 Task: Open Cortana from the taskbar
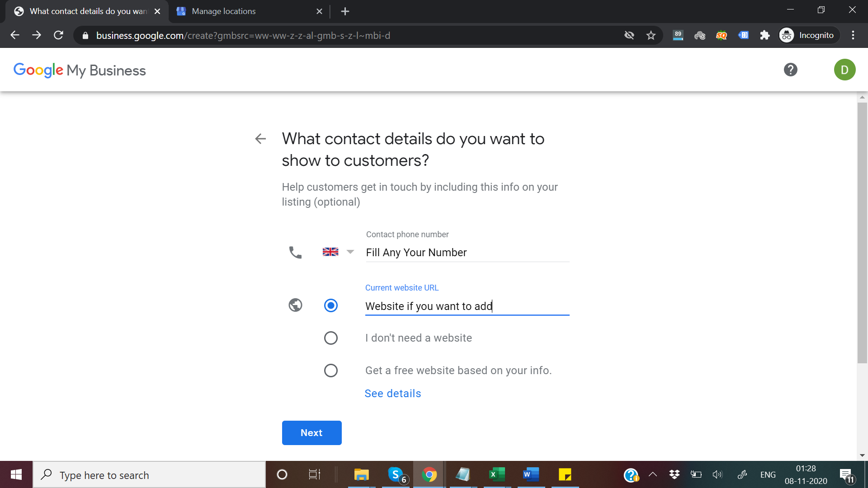pos(282,474)
